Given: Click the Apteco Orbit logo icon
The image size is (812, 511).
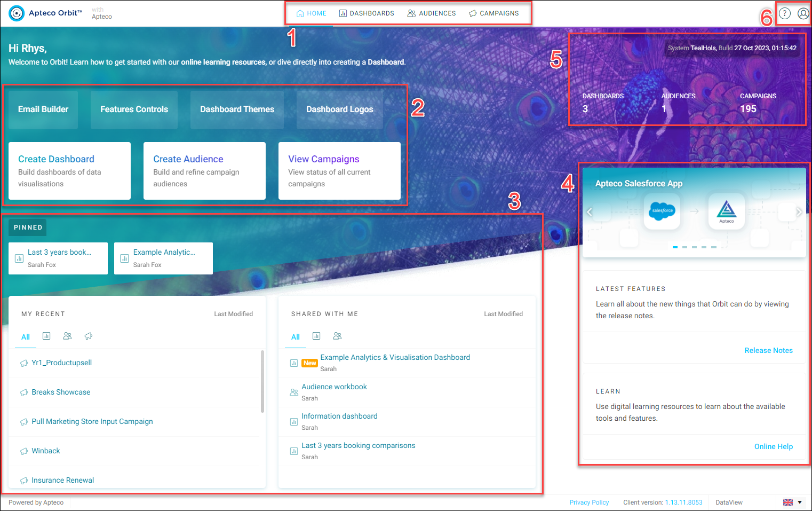Looking at the screenshot, I should pos(17,13).
